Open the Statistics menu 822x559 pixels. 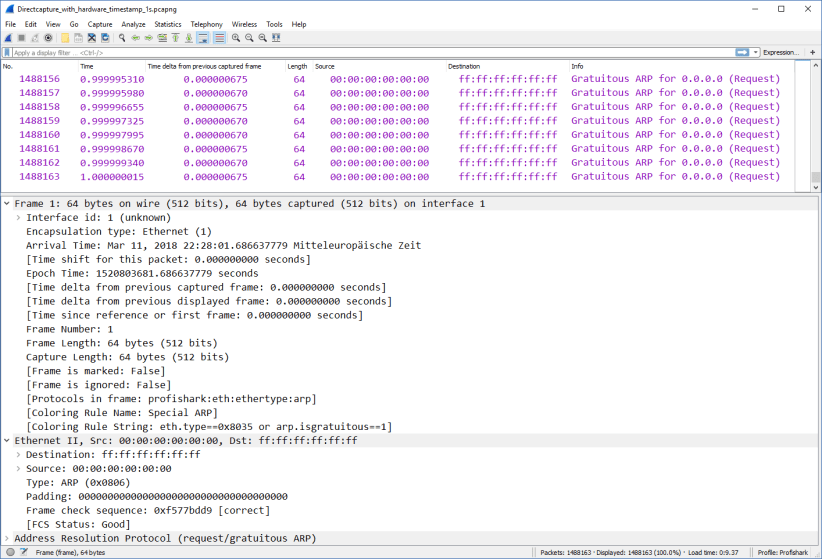(168, 24)
